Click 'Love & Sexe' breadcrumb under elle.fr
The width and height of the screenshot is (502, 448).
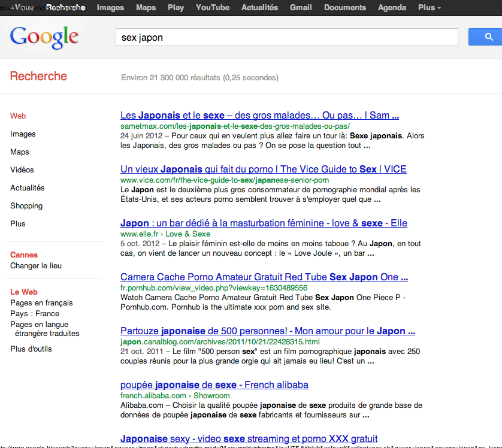point(188,234)
